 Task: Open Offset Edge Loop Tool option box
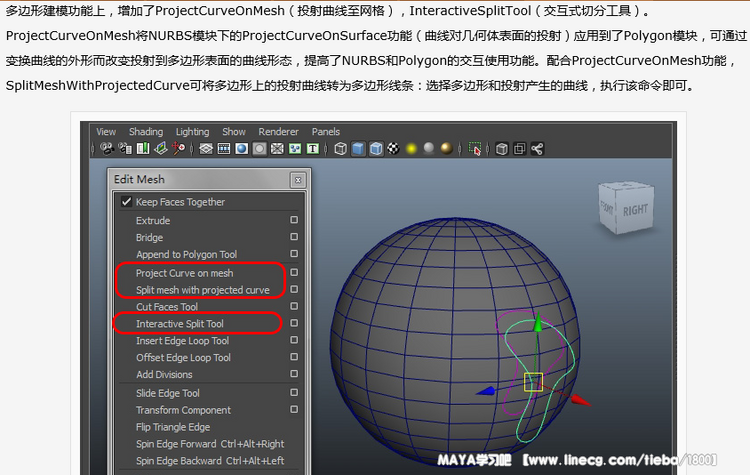[x=294, y=357]
